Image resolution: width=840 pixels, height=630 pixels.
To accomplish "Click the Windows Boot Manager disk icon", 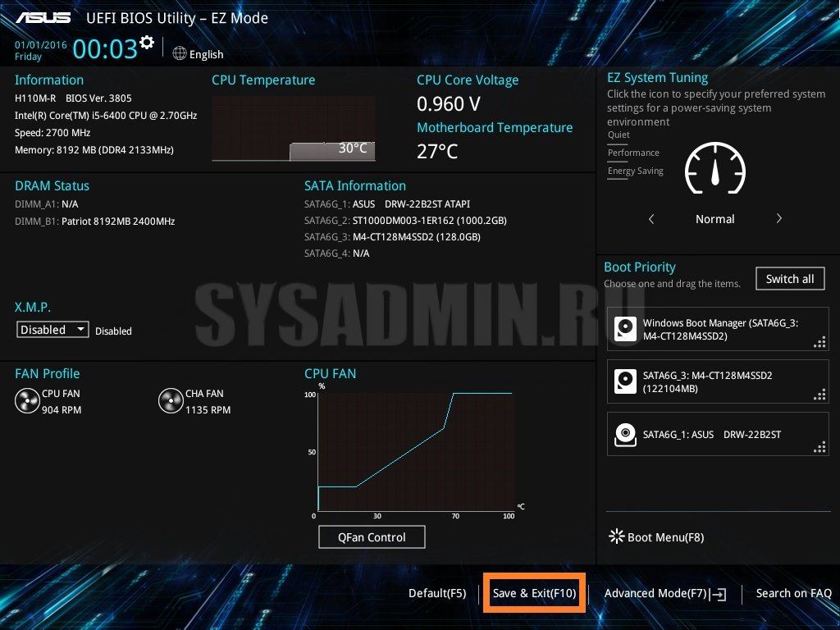I will [x=626, y=330].
